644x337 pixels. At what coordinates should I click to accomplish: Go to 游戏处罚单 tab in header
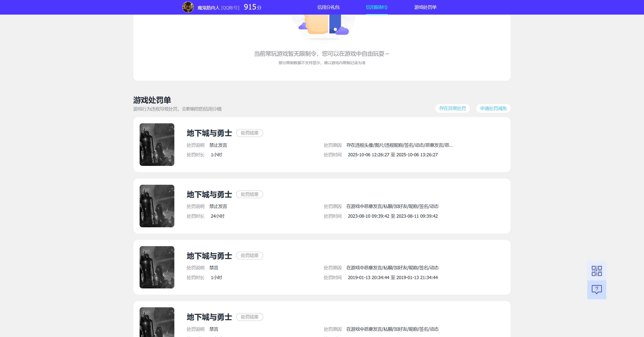[x=425, y=7]
